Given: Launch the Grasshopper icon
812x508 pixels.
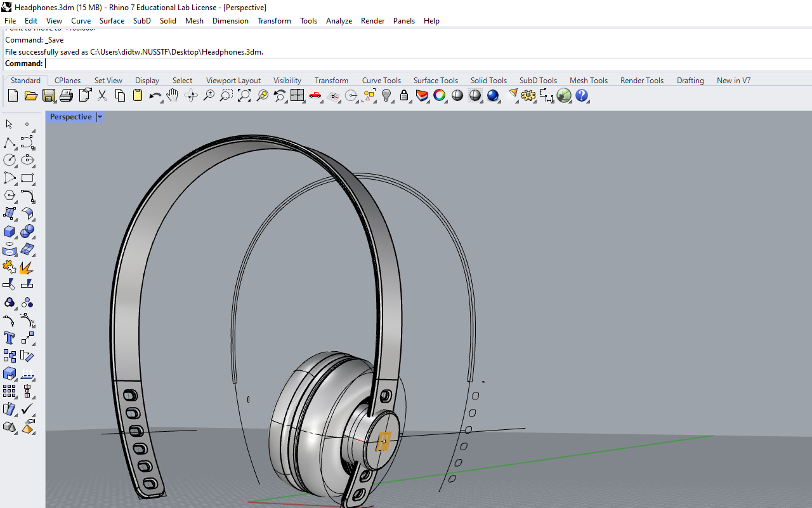Looking at the screenshot, I should click(564, 96).
